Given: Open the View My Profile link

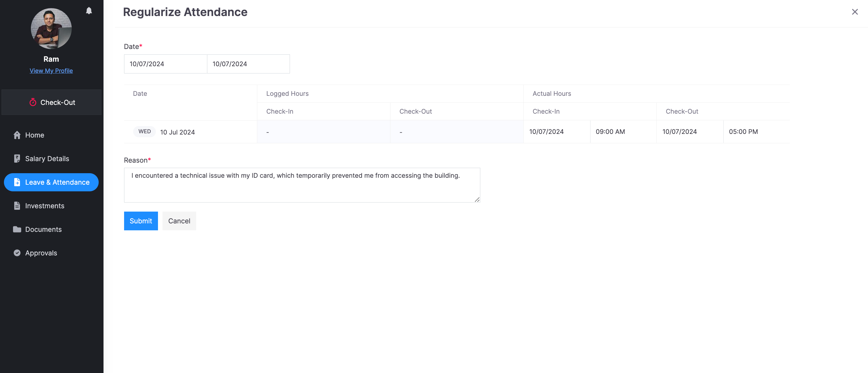Looking at the screenshot, I should (x=51, y=71).
